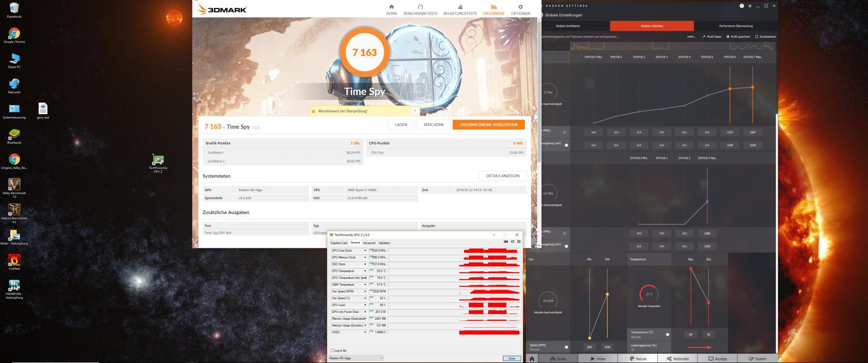868x363 pixels.
Task: Open the Bilder shortcut on the desktop
Action: [x=14, y=237]
